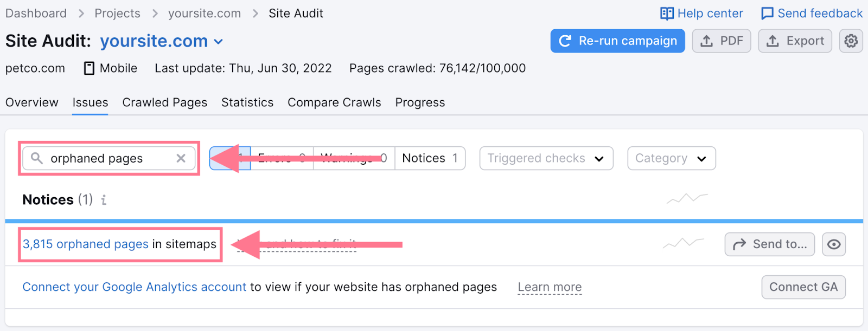The height and width of the screenshot is (331, 868).
Task: Open the 3,815 orphaned pages link
Action: (x=85, y=244)
